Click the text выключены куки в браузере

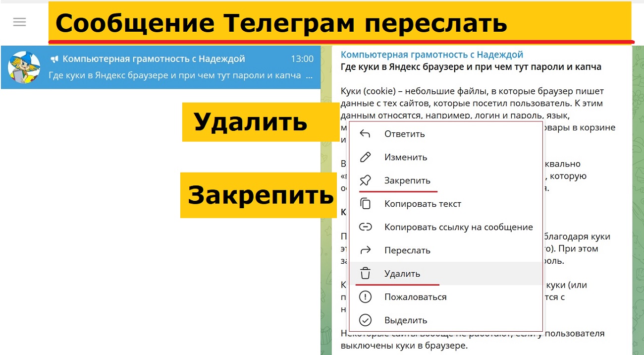[x=404, y=346]
